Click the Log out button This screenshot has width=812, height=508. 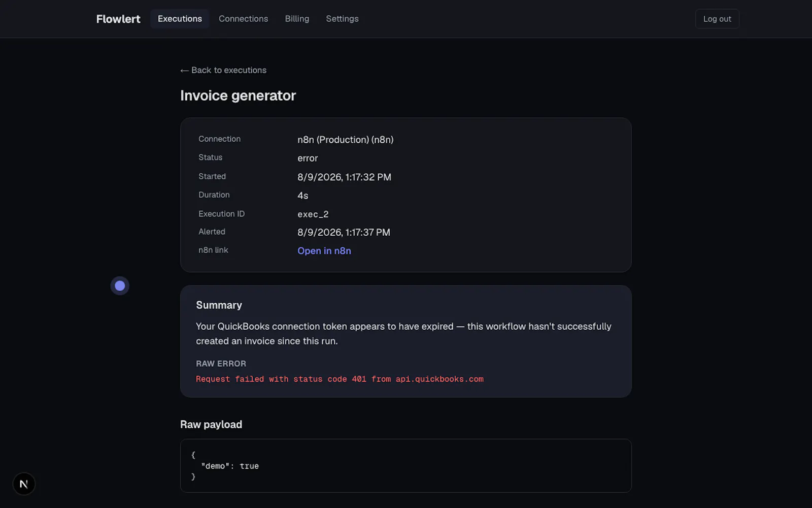coord(717,19)
